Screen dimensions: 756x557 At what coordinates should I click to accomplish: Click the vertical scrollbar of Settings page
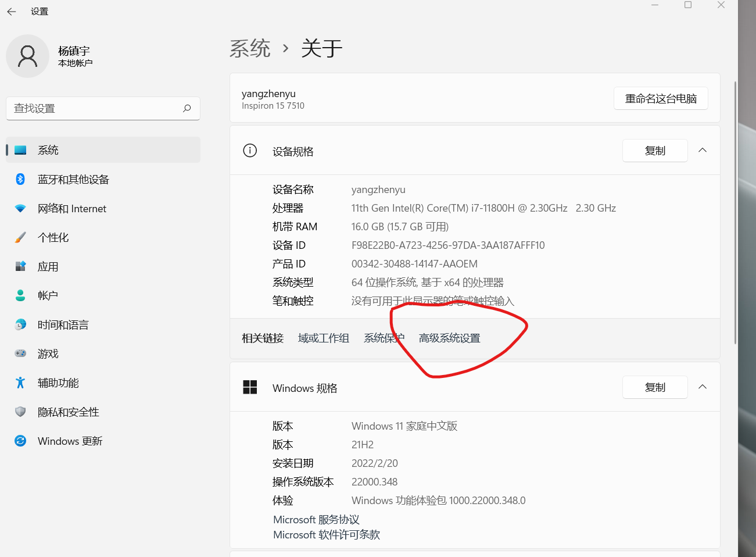tap(735, 212)
